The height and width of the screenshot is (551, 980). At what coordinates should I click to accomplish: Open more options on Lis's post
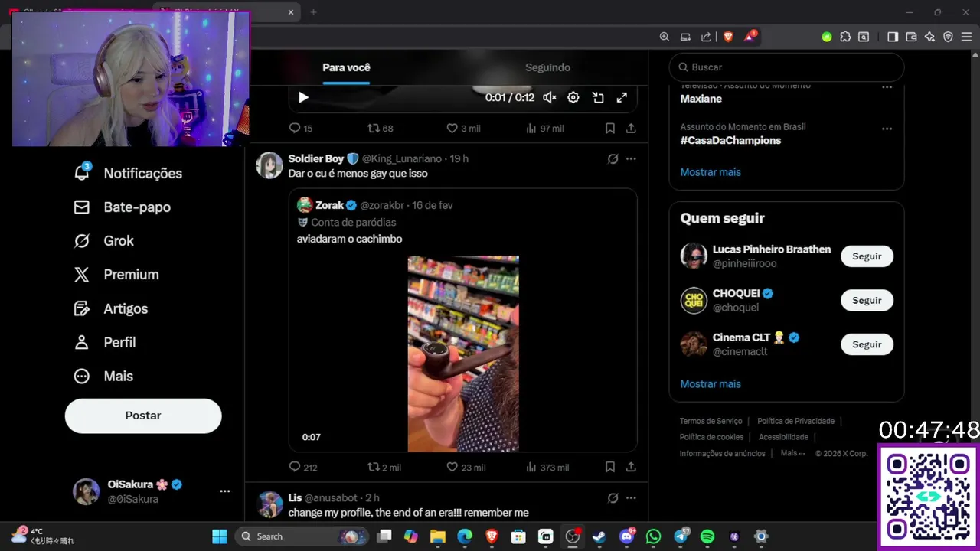pos(631,498)
